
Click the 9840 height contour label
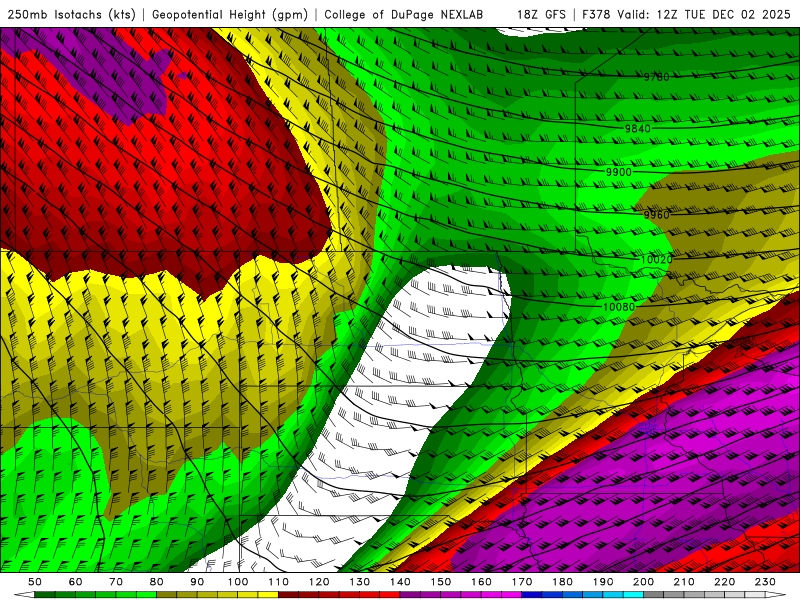coord(638,129)
